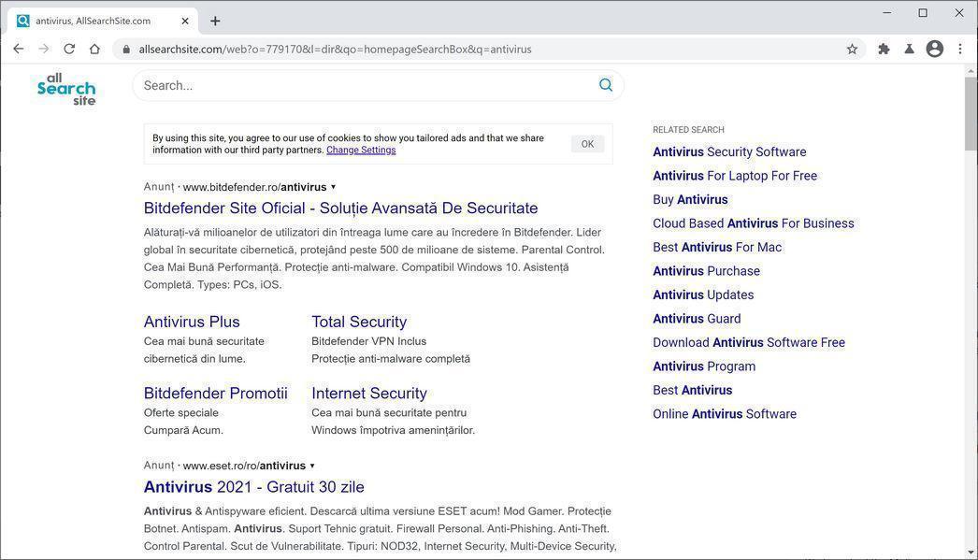This screenshot has width=978, height=560.
Task: Click the search magnifier icon
Action: (606, 85)
